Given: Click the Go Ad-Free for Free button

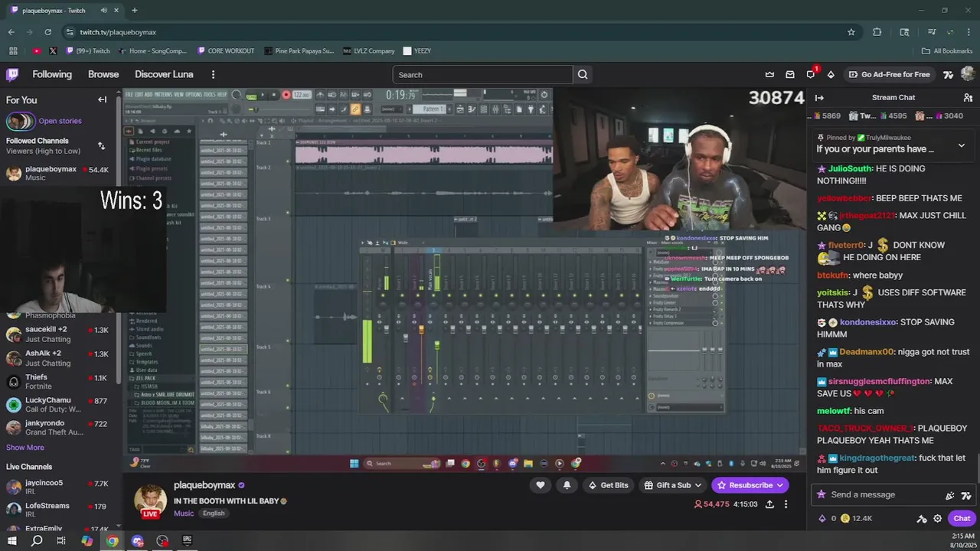Looking at the screenshot, I should (889, 74).
